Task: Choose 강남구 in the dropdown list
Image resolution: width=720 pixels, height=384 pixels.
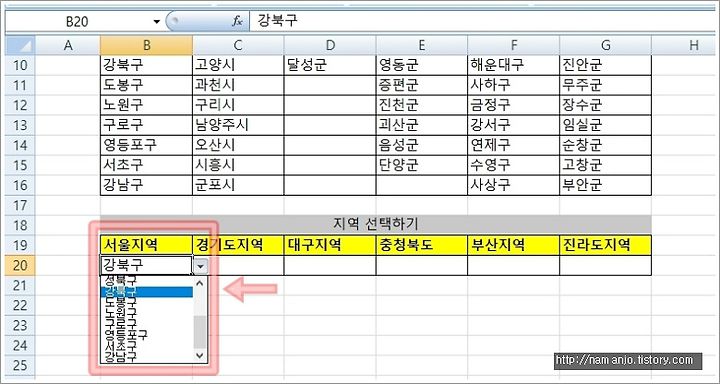Action: click(146, 356)
